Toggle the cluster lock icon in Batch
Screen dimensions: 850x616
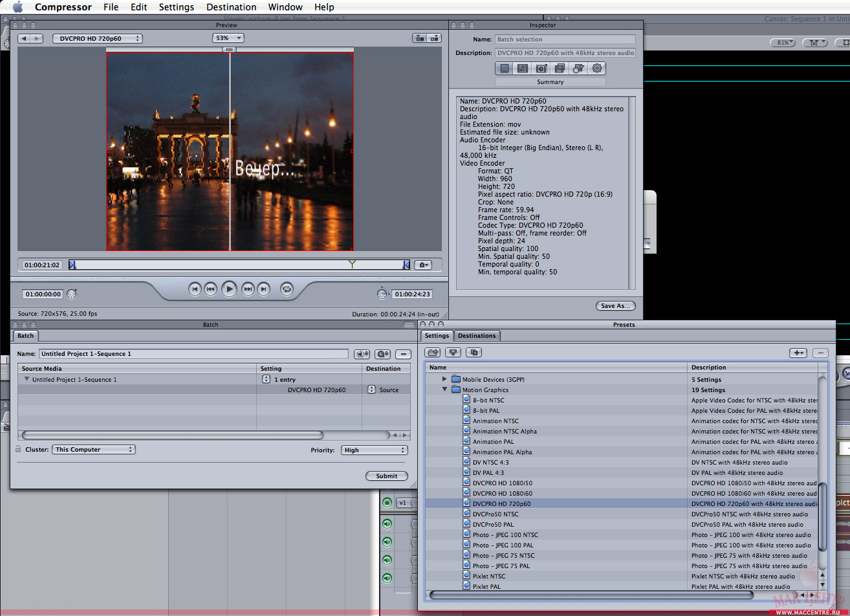tap(18, 448)
